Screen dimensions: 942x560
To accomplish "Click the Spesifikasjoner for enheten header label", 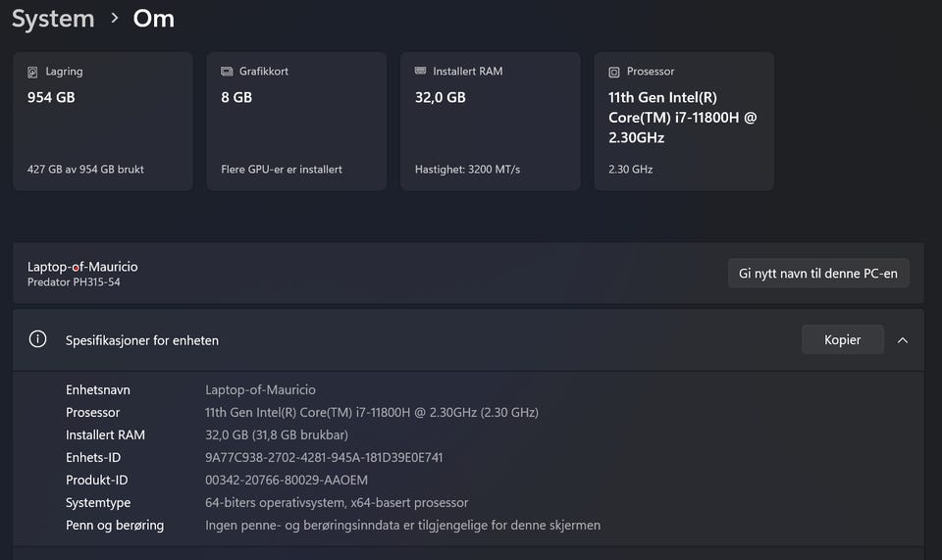I will pos(142,340).
